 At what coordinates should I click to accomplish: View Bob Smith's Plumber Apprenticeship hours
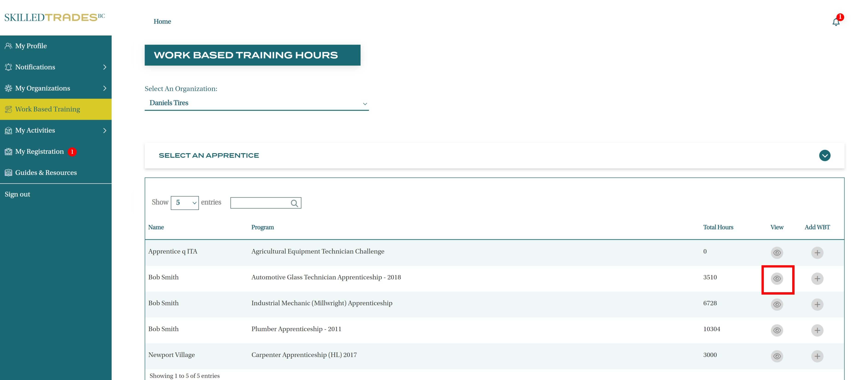pyautogui.click(x=777, y=330)
